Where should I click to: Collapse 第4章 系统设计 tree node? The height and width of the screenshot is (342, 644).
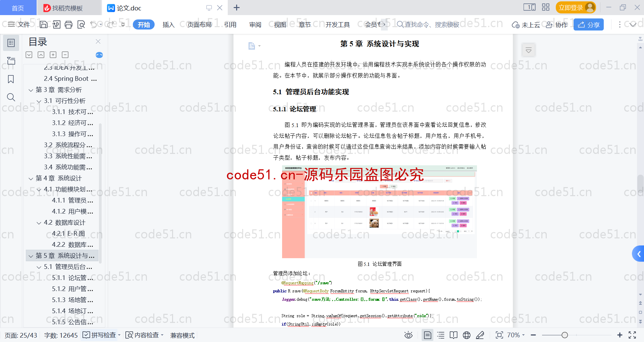tap(31, 179)
